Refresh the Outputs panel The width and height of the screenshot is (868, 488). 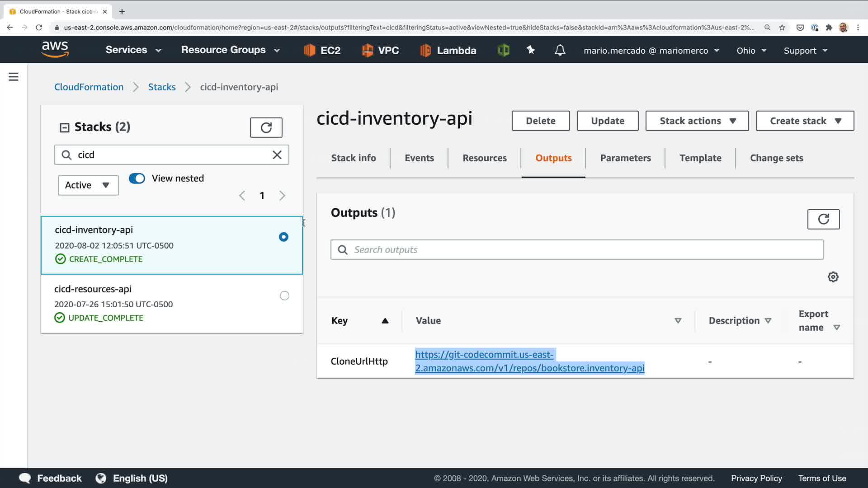[823, 219]
